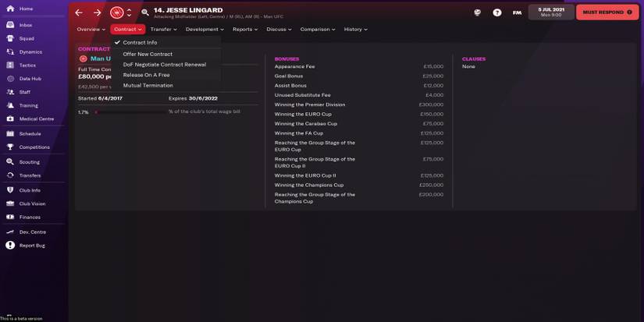Open Scouting from the sidebar

click(29, 162)
